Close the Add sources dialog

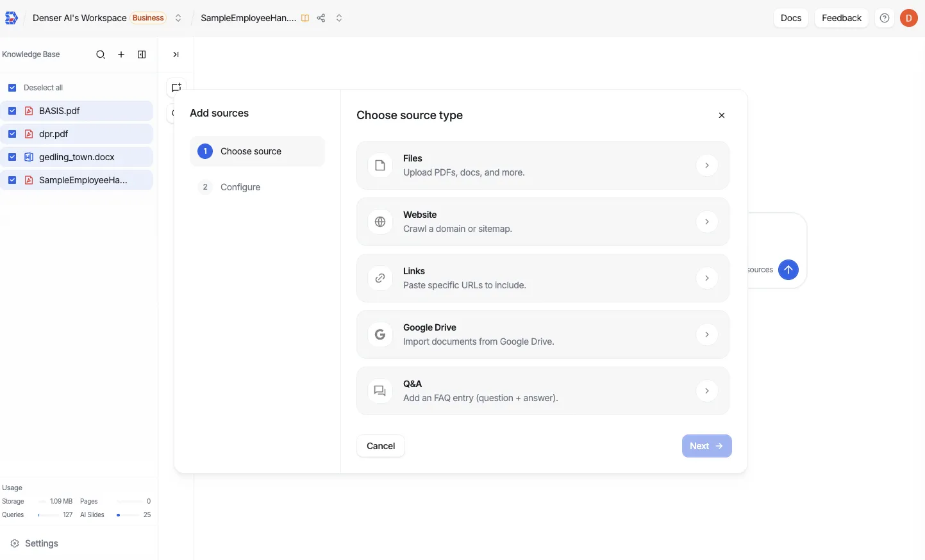722,115
